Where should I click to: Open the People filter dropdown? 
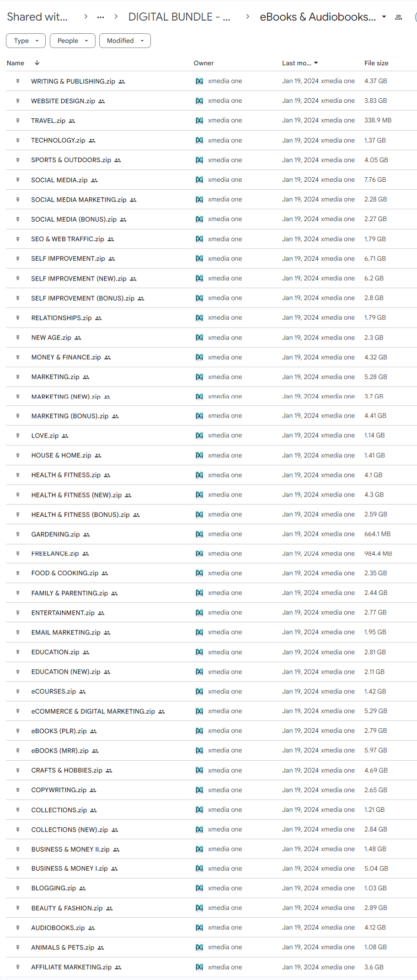pyautogui.click(x=72, y=41)
